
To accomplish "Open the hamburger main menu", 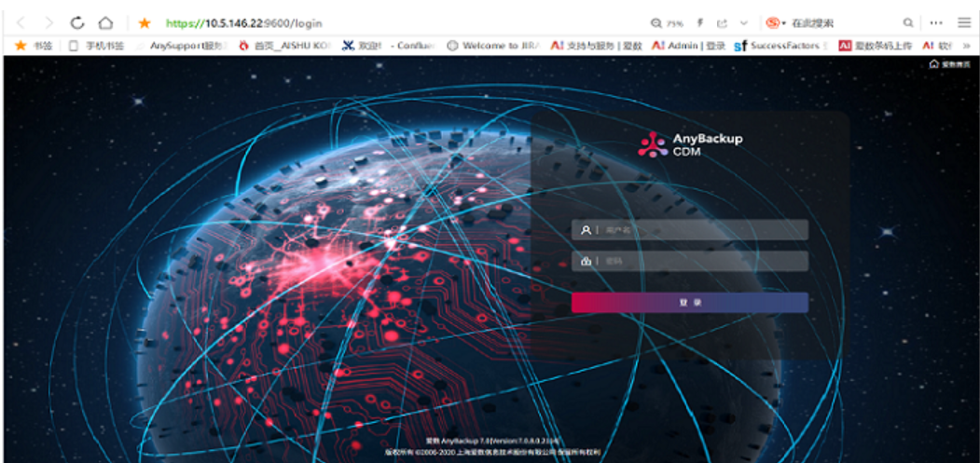I will 964,23.
